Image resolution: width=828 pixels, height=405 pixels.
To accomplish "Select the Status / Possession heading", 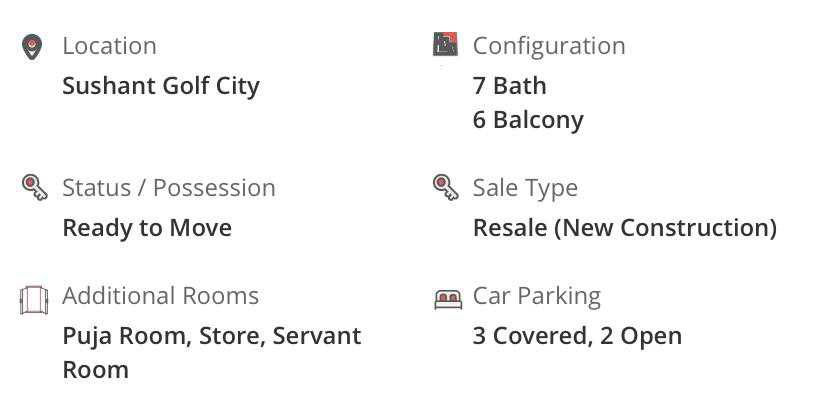I will (169, 188).
